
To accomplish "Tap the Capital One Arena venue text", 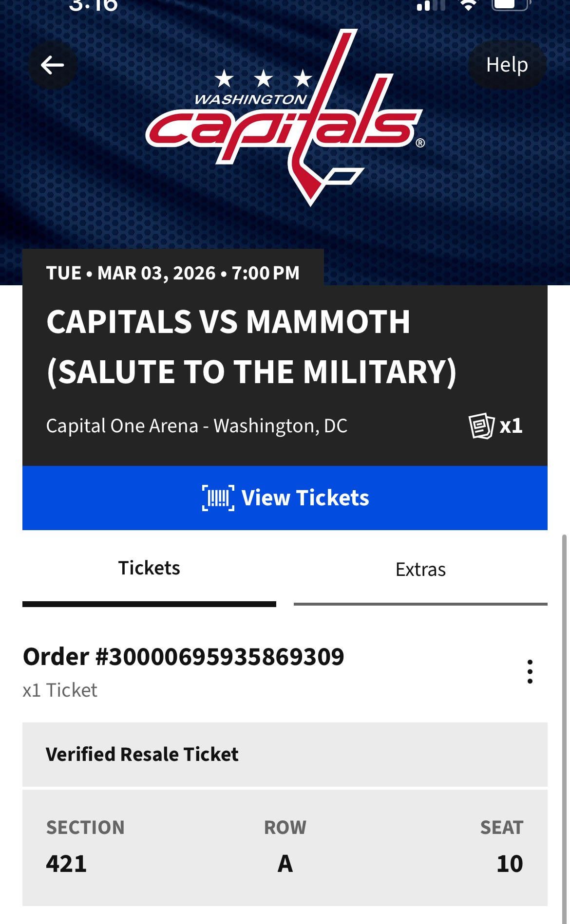I will point(196,426).
